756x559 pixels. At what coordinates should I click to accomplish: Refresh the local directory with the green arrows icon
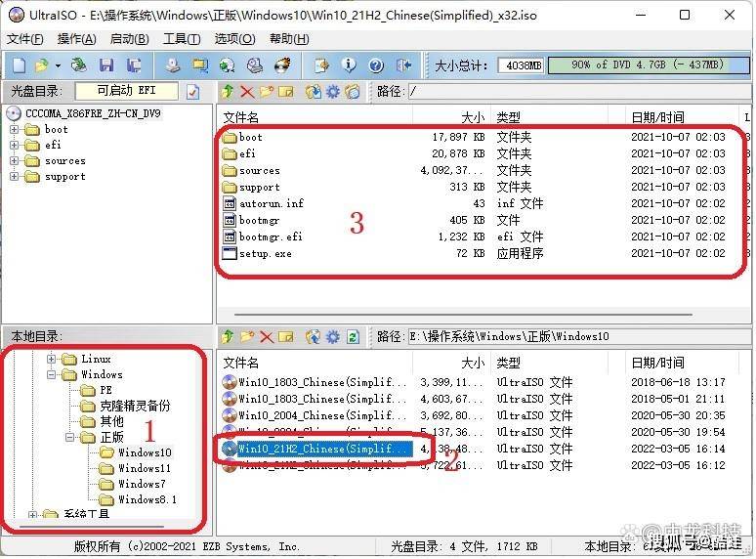(353, 336)
